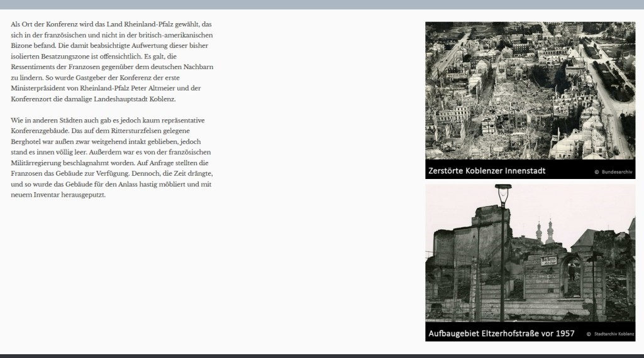Click the second paragraph starting "Wie in anderen Städten"

[x=113, y=157]
